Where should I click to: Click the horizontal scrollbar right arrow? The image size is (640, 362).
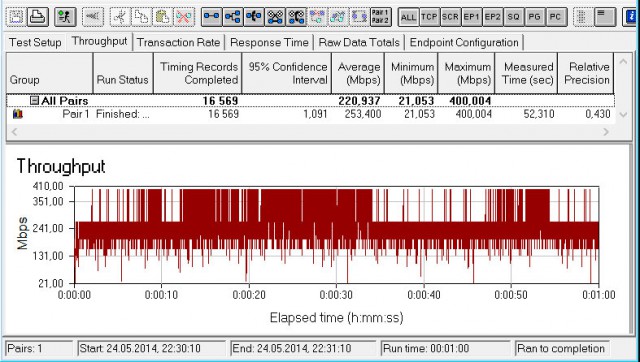(x=606, y=131)
